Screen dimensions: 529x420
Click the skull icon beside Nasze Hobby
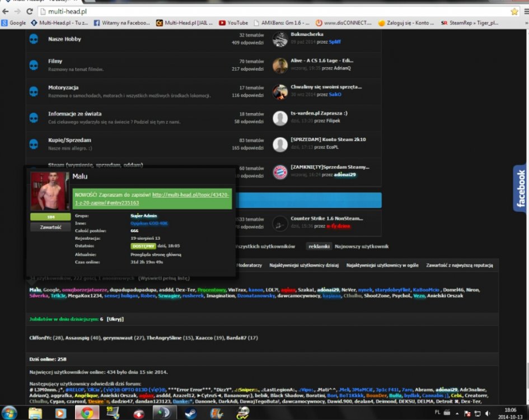(x=33, y=39)
